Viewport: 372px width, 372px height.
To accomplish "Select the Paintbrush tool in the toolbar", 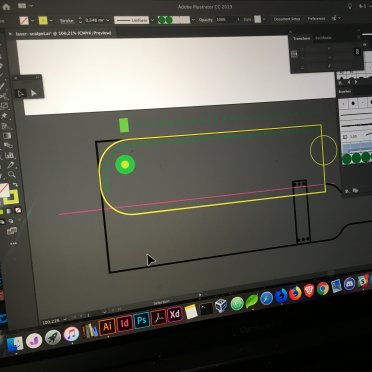I will pos(2,86).
